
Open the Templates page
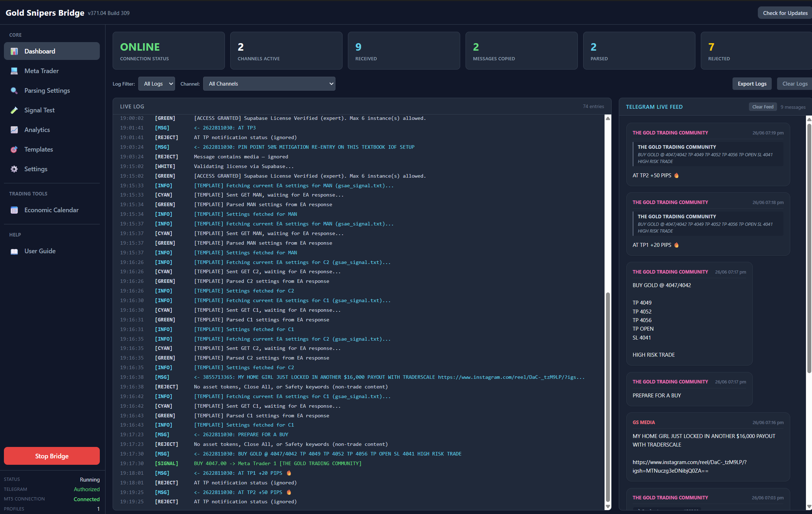tap(52, 149)
